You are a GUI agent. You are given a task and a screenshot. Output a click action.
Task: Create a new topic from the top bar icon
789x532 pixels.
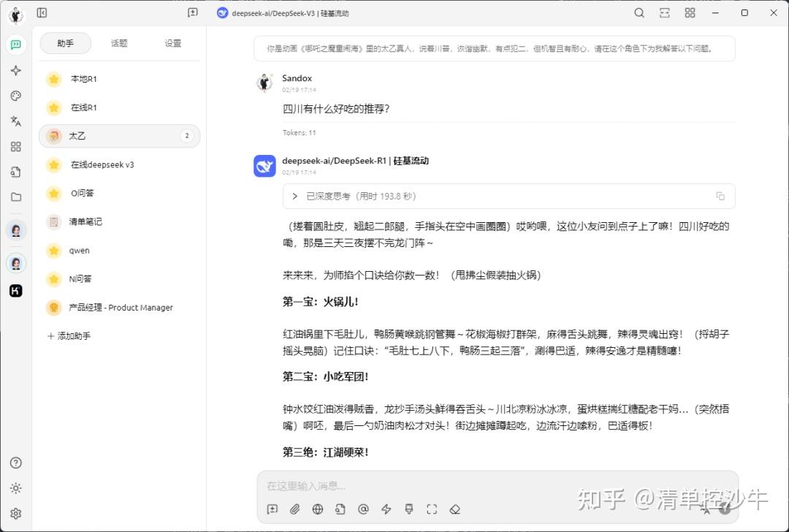193,12
